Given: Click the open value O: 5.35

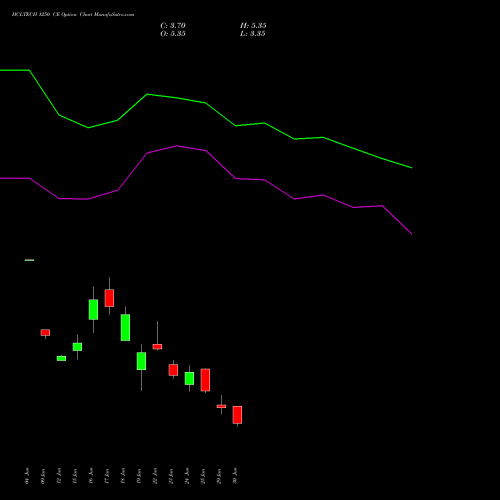Looking at the screenshot, I should [173, 34].
